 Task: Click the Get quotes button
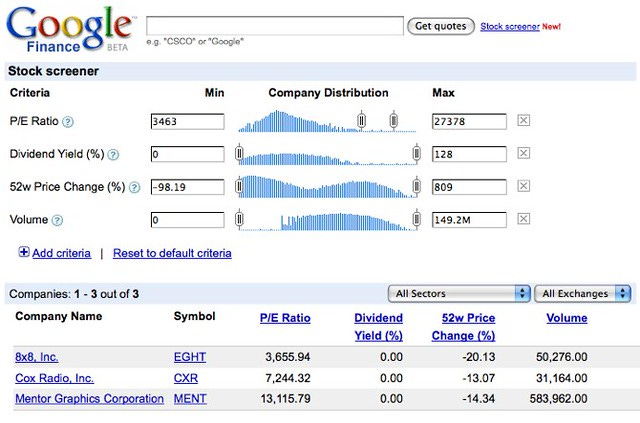point(441,26)
